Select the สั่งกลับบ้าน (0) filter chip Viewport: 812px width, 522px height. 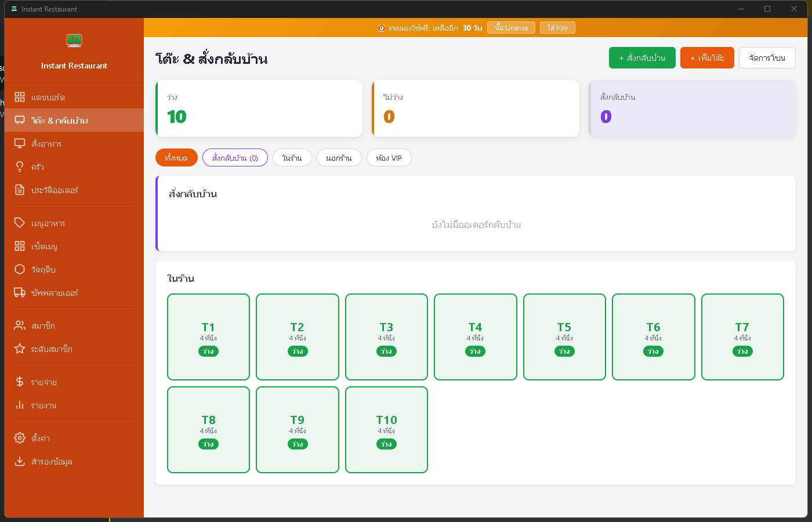[x=235, y=158]
